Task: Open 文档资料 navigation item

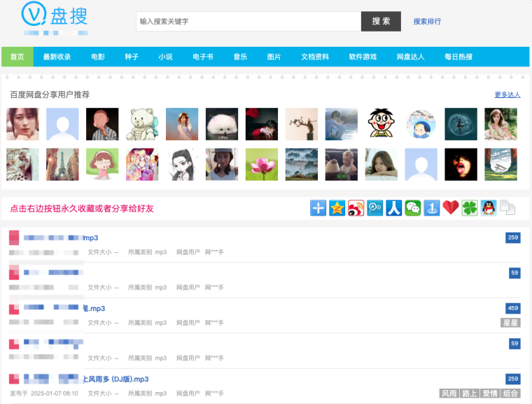Action: pyautogui.click(x=315, y=57)
